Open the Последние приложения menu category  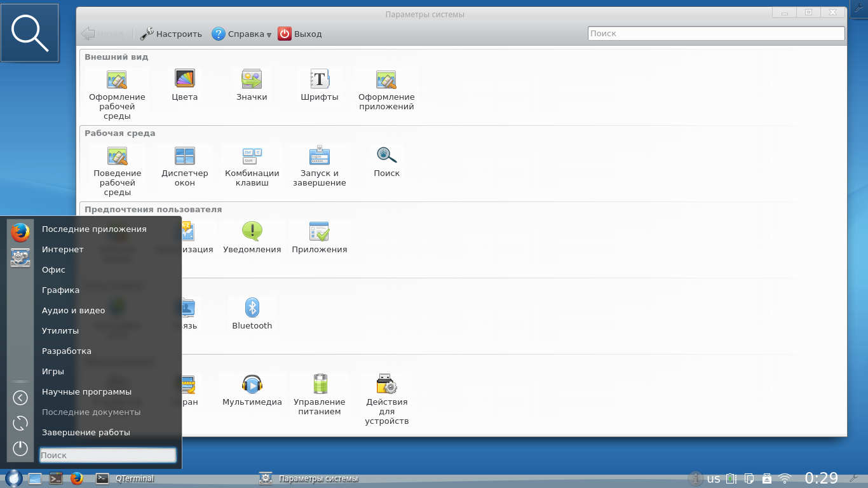(x=94, y=229)
